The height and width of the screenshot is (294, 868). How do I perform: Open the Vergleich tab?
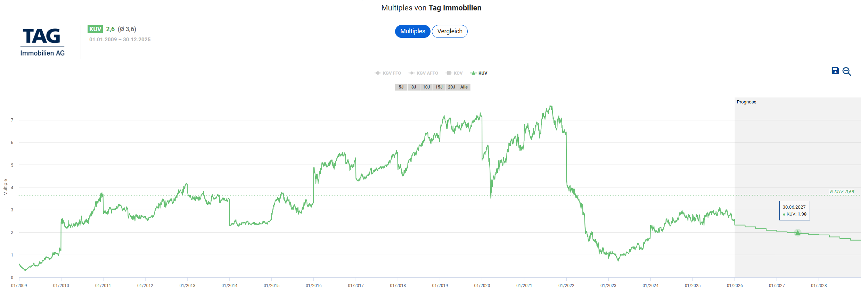450,31
